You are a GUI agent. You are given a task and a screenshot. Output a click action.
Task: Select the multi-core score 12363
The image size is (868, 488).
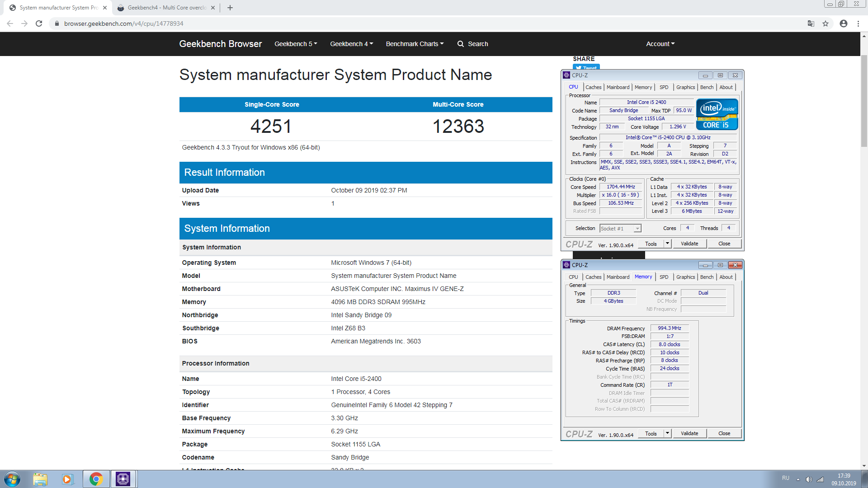(x=458, y=127)
